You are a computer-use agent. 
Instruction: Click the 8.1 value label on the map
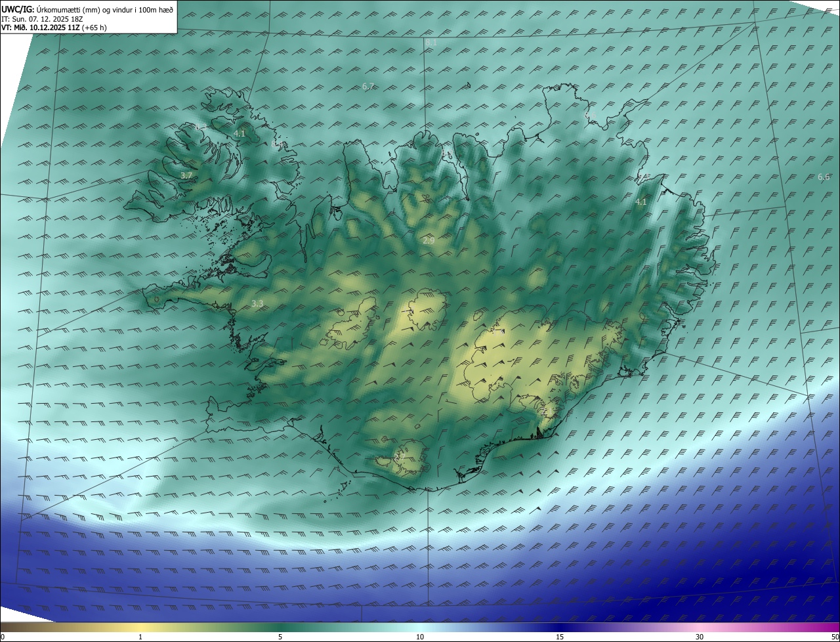[431, 42]
